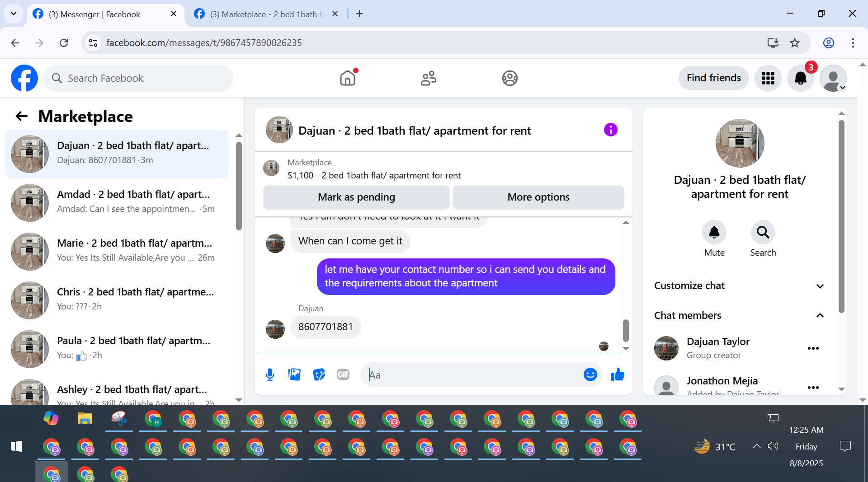
Task: Open the tab search dropdown arrow
Action: tap(14, 14)
